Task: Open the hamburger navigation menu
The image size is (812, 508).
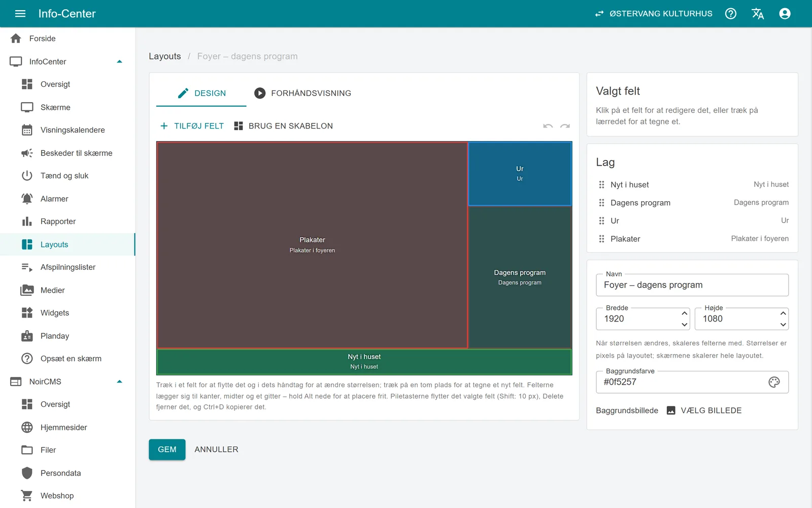Action: pos(20,14)
